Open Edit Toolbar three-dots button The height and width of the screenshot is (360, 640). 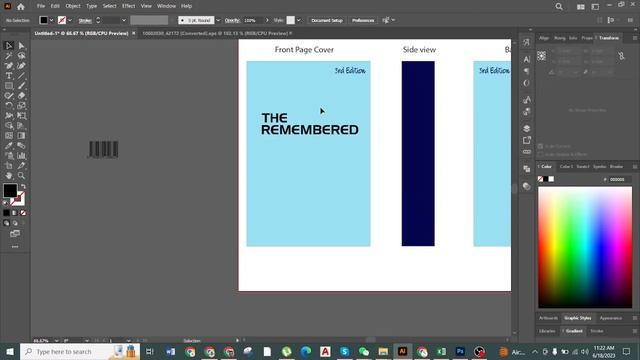point(15,247)
